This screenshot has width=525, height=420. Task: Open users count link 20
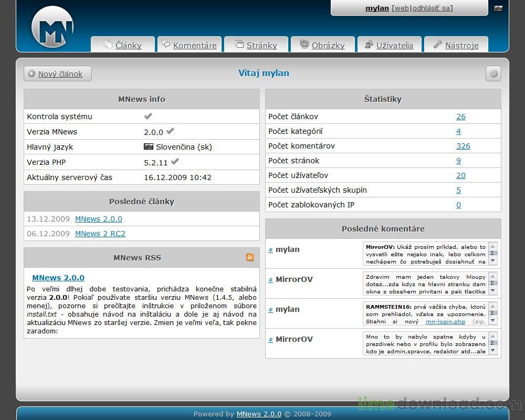pyautogui.click(x=461, y=175)
